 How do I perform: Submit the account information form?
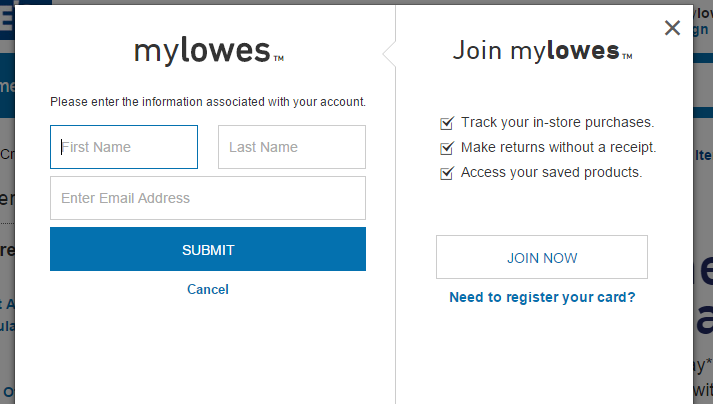208,249
